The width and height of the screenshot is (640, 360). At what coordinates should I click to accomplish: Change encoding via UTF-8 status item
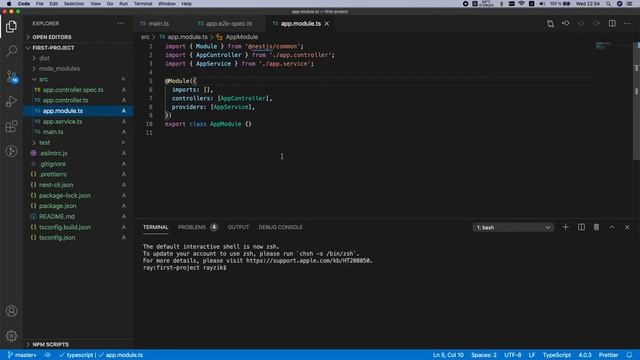pos(513,355)
